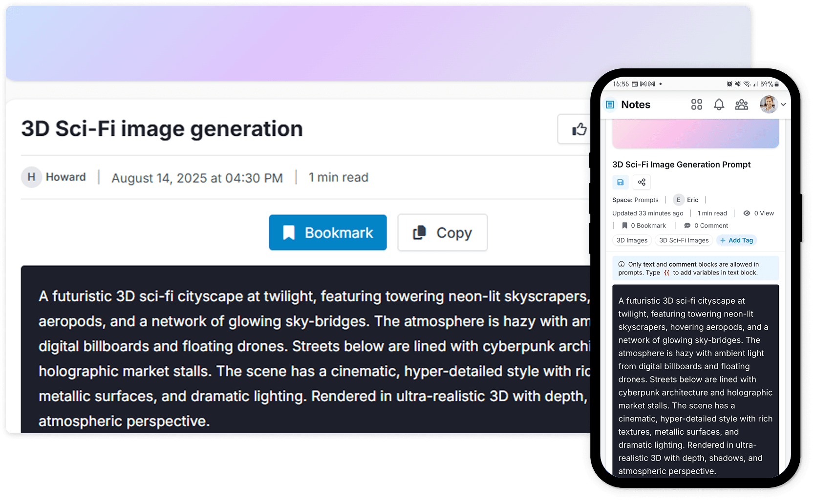The height and width of the screenshot is (504, 815).
Task: Click the phone prompt text block
Action: click(695, 381)
